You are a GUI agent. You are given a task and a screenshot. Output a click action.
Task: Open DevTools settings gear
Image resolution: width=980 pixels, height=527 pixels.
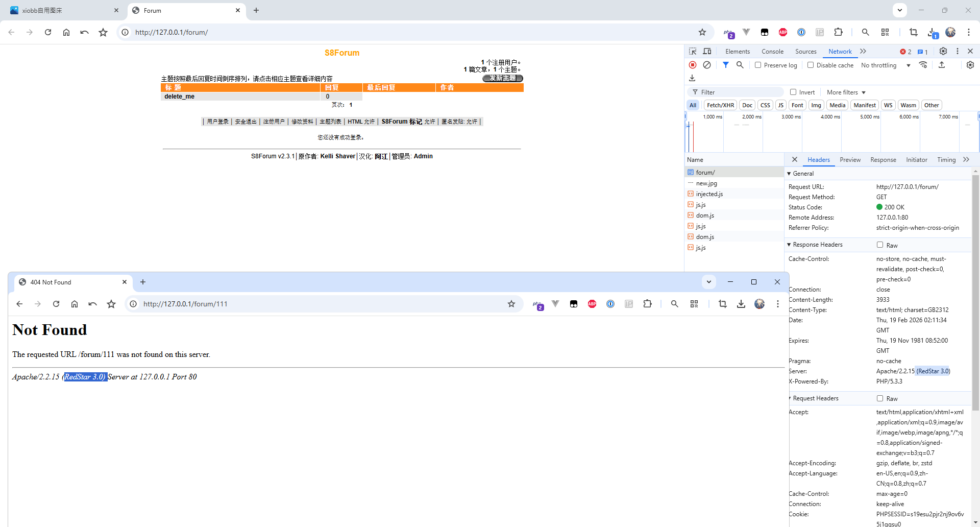tap(943, 52)
